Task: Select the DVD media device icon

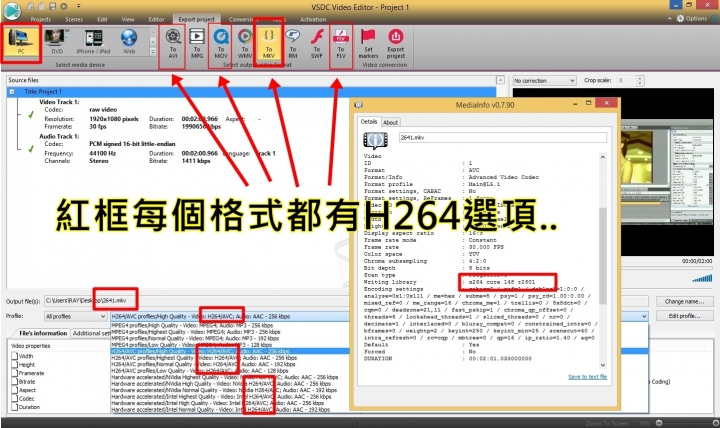Action: click(57, 42)
